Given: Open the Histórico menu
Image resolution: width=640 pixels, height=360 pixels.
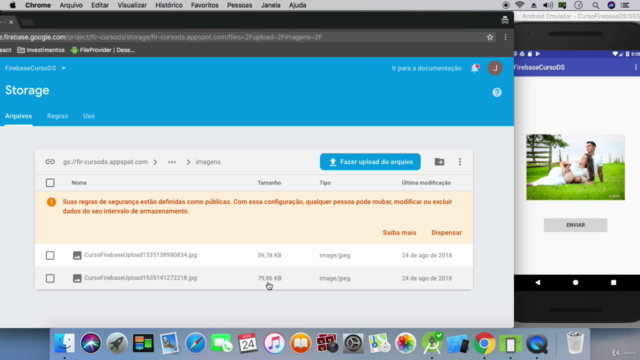Looking at the screenshot, I should pos(169,5).
